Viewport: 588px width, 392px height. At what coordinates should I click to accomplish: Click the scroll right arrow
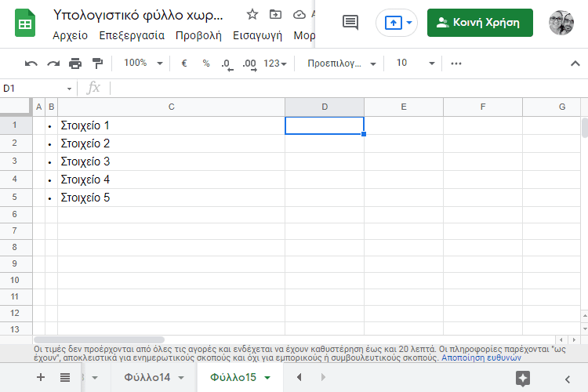(574, 339)
